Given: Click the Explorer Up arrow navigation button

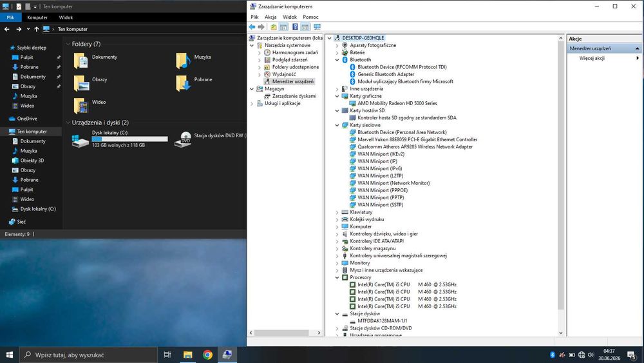Looking at the screenshot, I should pos(37,29).
